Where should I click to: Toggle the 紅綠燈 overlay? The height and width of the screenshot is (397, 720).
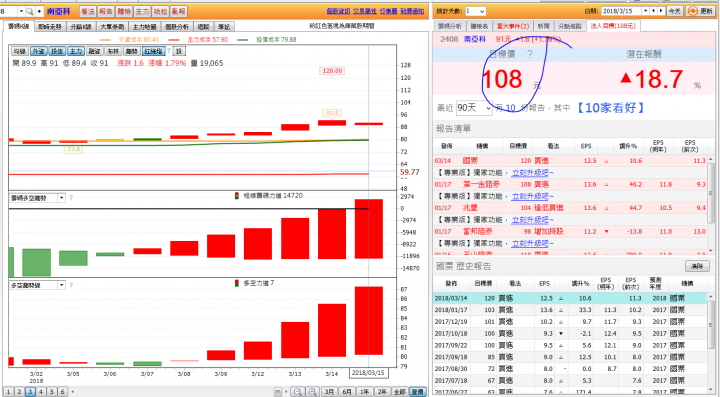click(153, 51)
